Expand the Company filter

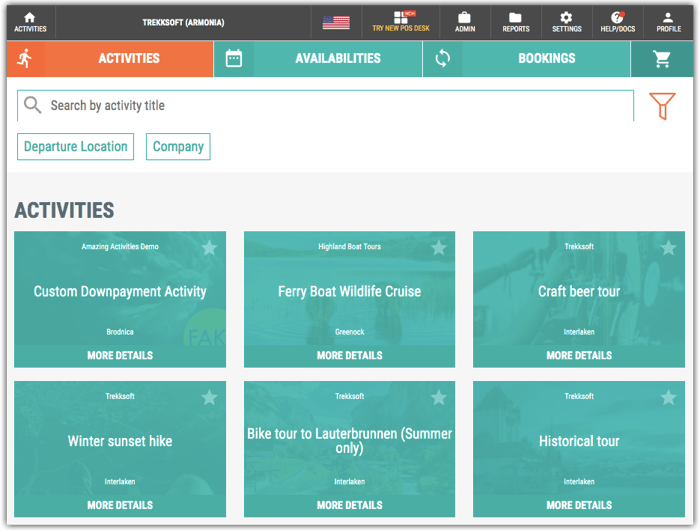(x=178, y=147)
